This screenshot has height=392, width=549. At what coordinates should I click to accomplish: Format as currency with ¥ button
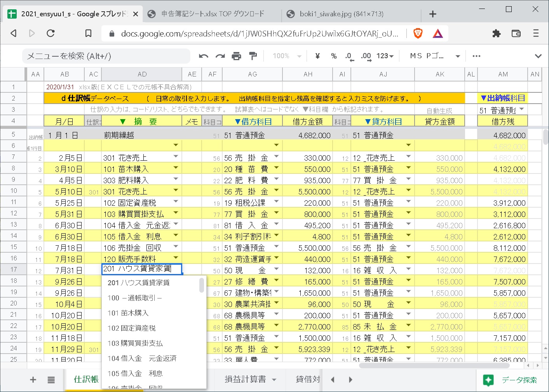pos(317,56)
